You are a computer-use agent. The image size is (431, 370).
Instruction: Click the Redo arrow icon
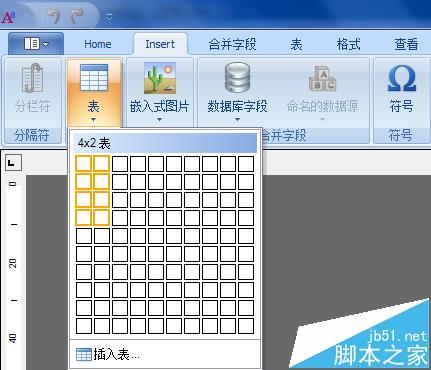[76, 16]
